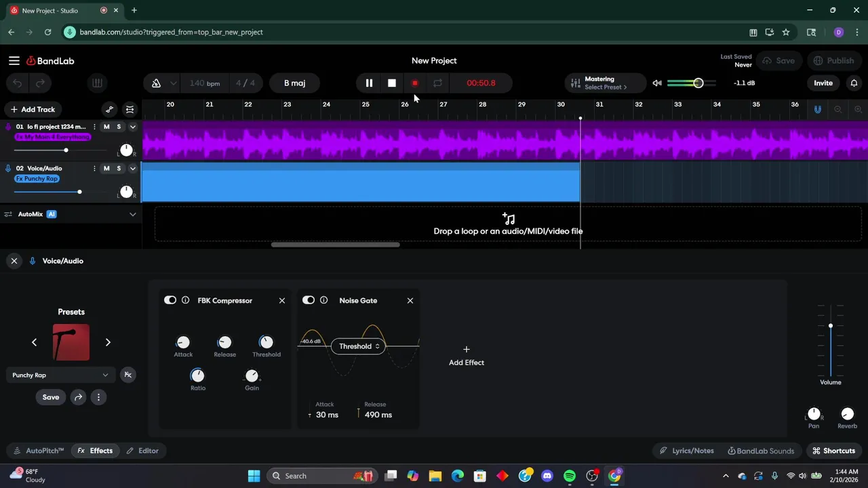Save the current preset
This screenshot has height=488, width=868.
click(51, 397)
